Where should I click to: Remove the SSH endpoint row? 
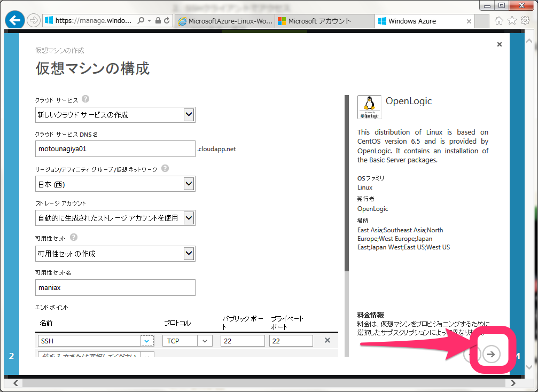pos(328,340)
